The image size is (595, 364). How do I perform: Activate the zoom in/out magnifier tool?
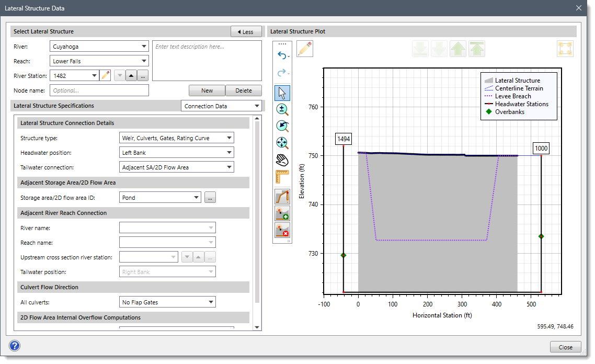(x=282, y=109)
